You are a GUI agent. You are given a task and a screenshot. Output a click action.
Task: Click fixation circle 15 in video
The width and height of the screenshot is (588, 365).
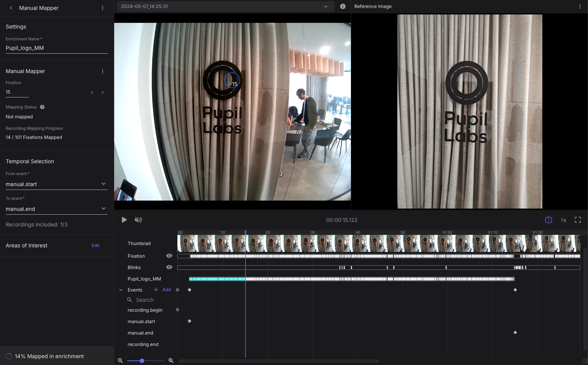point(232,80)
